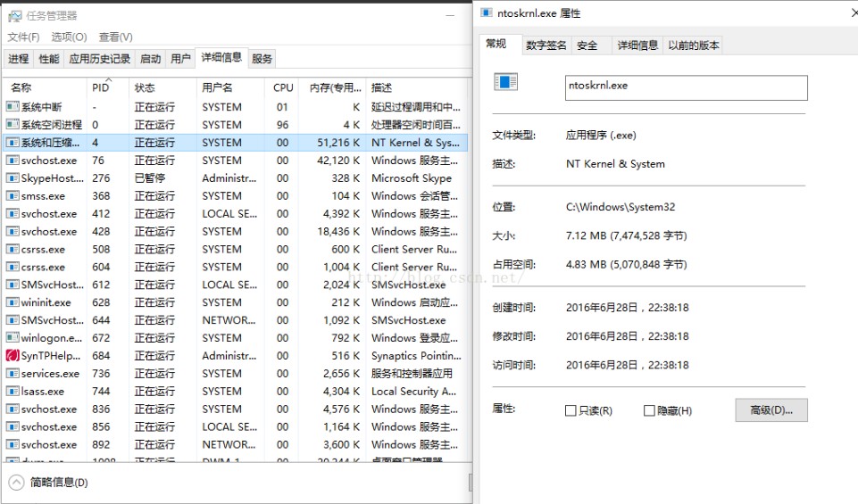Toggle the 隐藏(H) hidden checkbox
Image resolution: width=858 pixels, height=504 pixels.
[649, 410]
